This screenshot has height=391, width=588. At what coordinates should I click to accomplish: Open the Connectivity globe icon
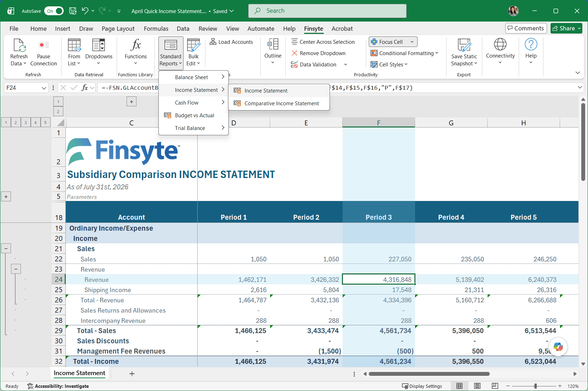(500, 45)
